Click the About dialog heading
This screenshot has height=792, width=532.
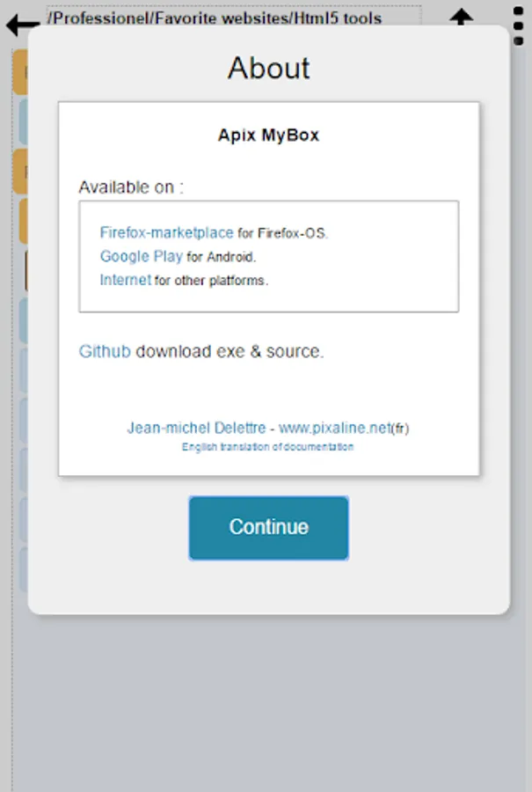[269, 69]
